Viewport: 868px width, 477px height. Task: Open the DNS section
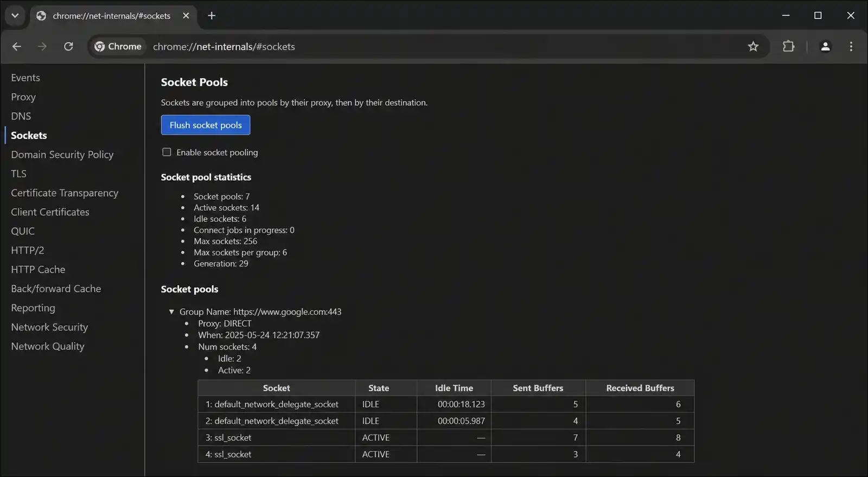coord(21,116)
